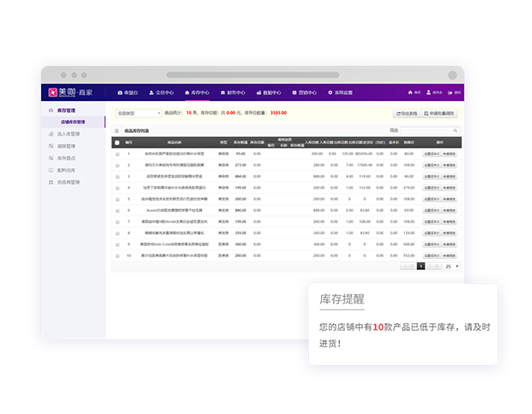Click the 导出表格 button
Screen dimensions: 532x414
point(407,113)
